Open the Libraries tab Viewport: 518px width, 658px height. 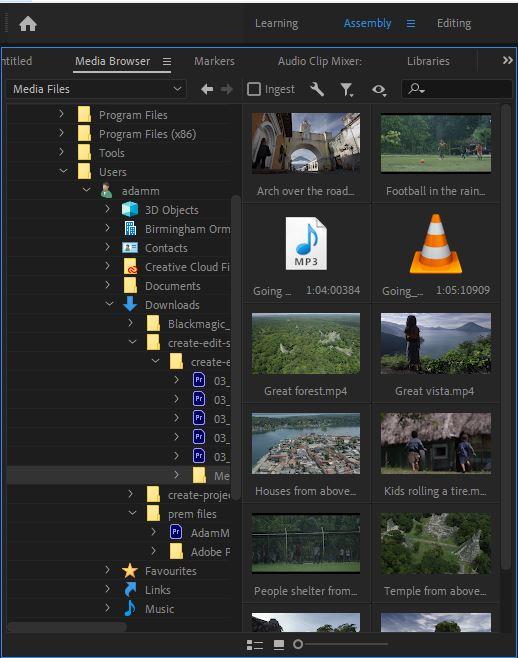pyautogui.click(x=428, y=61)
